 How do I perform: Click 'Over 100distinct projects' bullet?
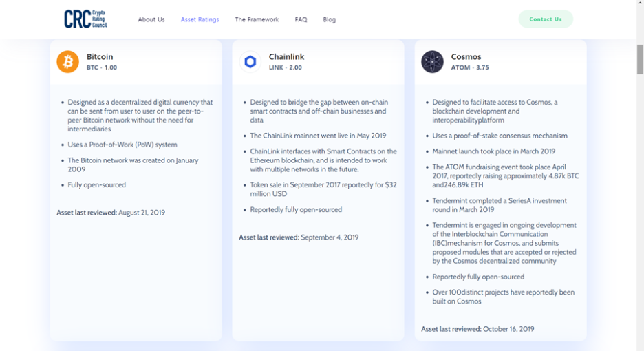[x=503, y=297]
